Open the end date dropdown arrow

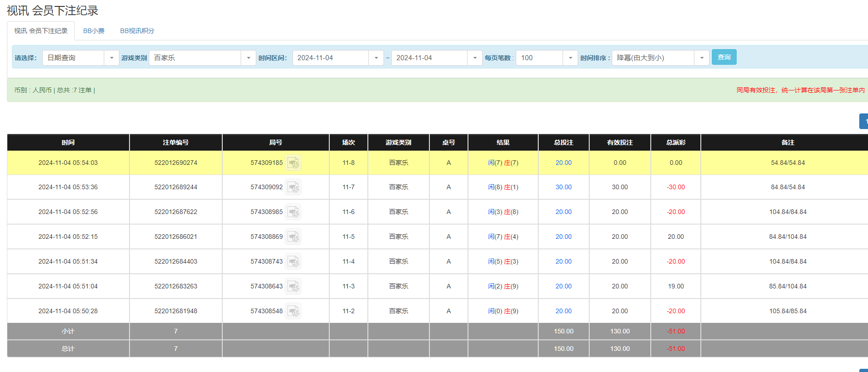[x=475, y=58]
